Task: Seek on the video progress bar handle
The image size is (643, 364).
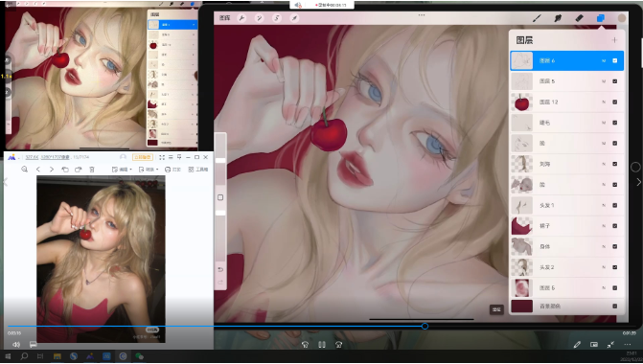Action: pos(425,326)
